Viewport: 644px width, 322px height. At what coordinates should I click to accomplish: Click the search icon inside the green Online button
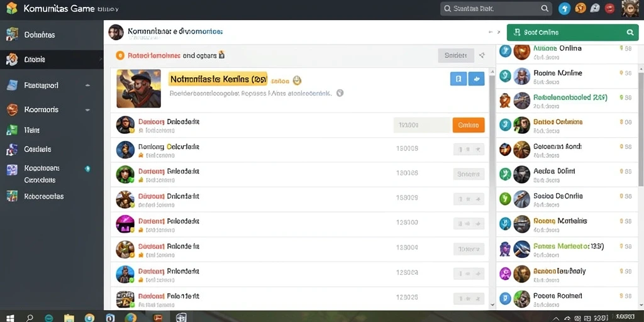point(630,33)
